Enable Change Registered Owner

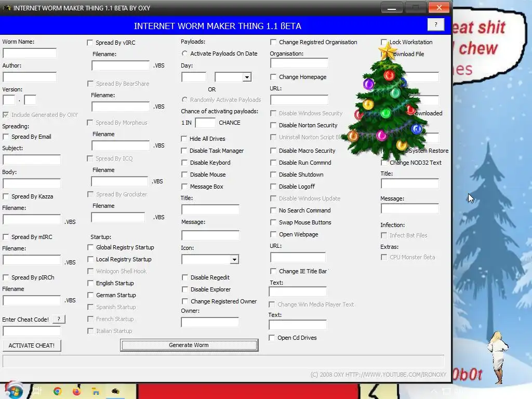click(x=185, y=301)
